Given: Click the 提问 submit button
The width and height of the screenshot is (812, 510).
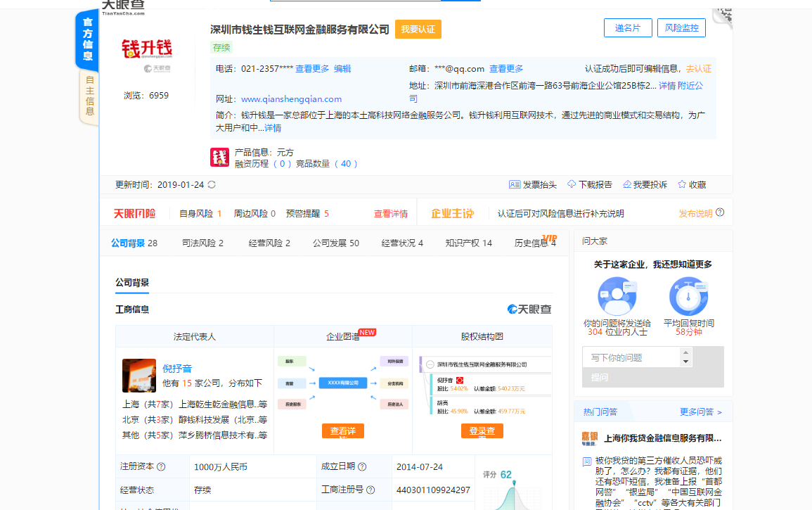Looking at the screenshot, I should pyautogui.click(x=599, y=377).
